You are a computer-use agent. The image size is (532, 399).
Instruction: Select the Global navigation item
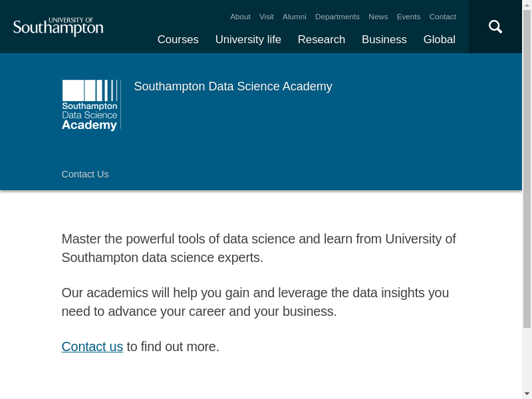(x=439, y=40)
